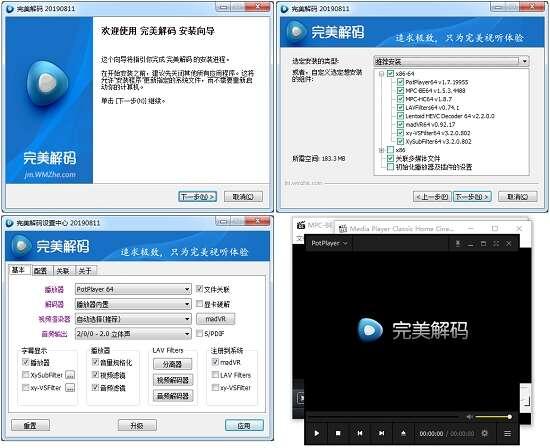Enable the 显卡硬解 checkbox

pos(199,304)
